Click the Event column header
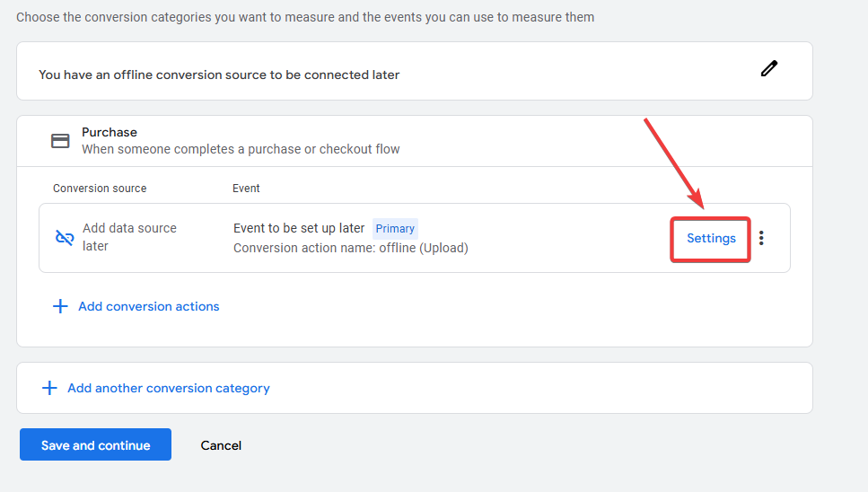Screen dimensions: 868x492 [x=246, y=189]
